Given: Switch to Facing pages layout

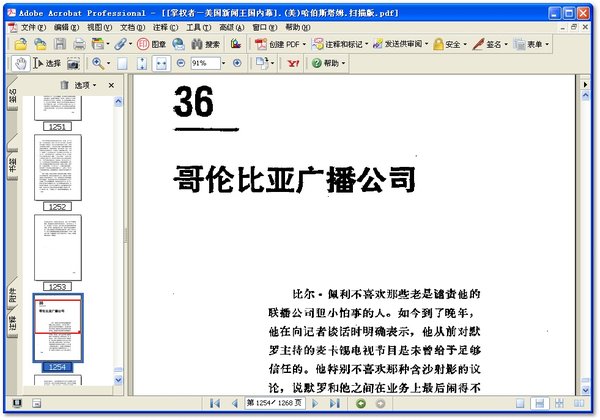Looking at the screenshot, I should 579,403.
